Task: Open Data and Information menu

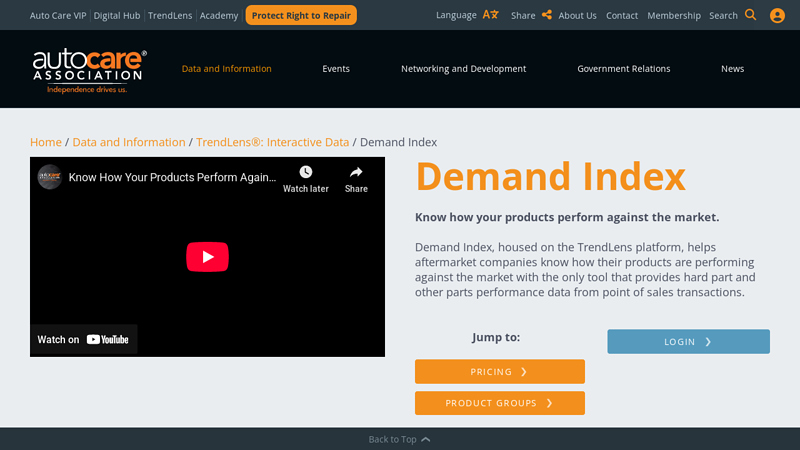Action: 227,68
